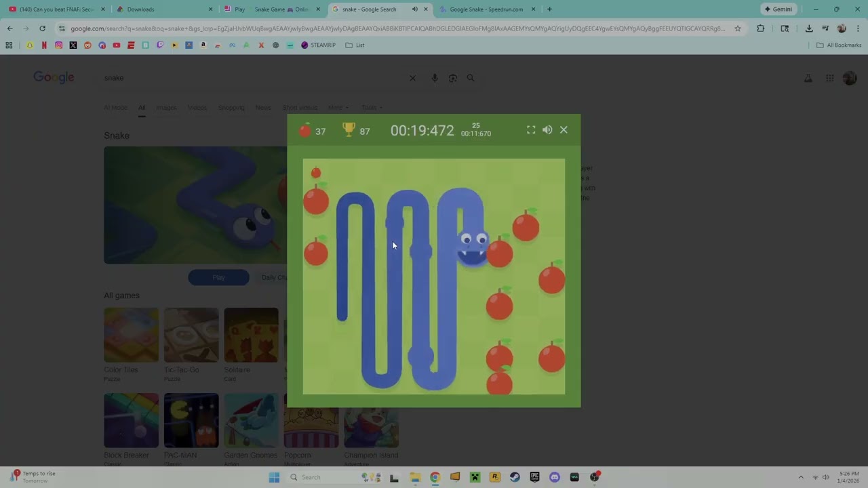Open the Images search tab

(166, 108)
